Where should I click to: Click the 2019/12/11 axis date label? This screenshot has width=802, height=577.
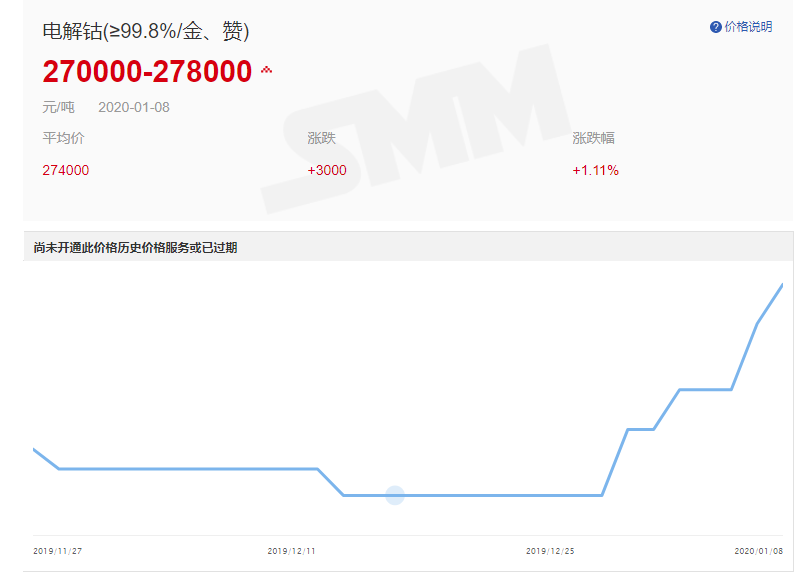pos(291,551)
